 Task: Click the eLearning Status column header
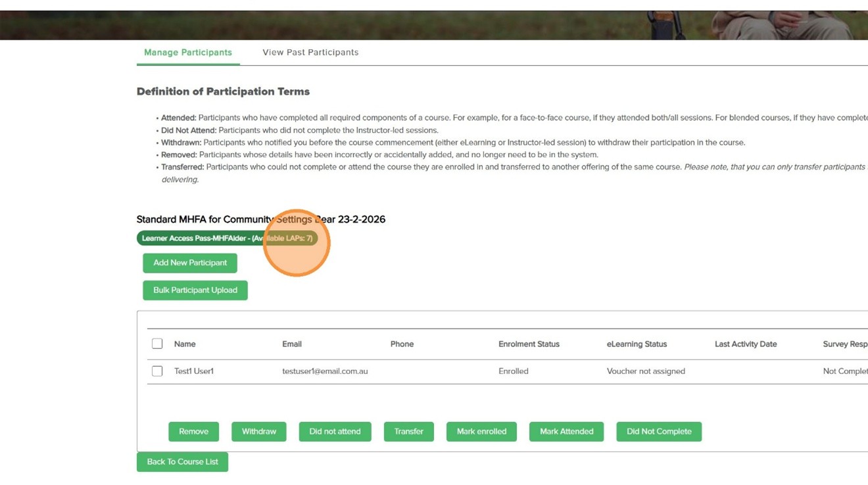(x=637, y=344)
